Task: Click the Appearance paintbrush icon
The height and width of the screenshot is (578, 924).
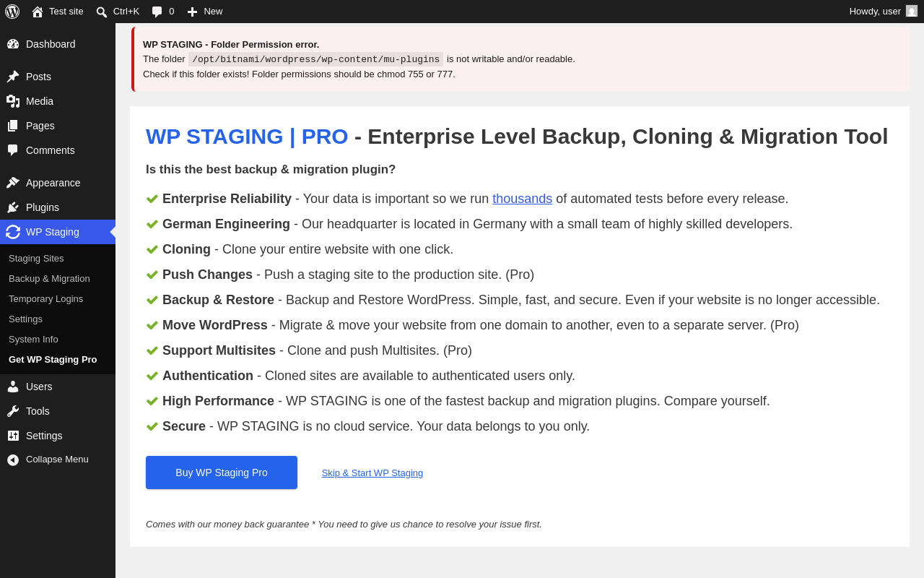Action: tap(13, 183)
